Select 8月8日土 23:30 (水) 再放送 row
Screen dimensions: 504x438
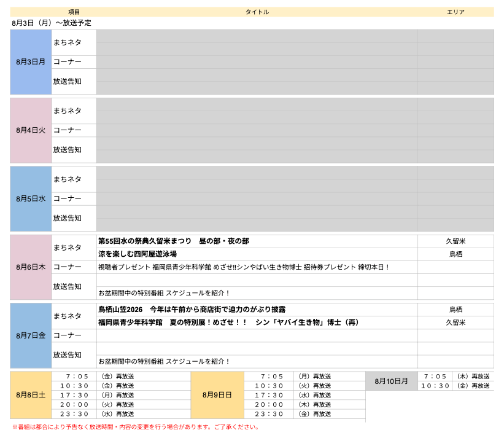tap(121, 414)
